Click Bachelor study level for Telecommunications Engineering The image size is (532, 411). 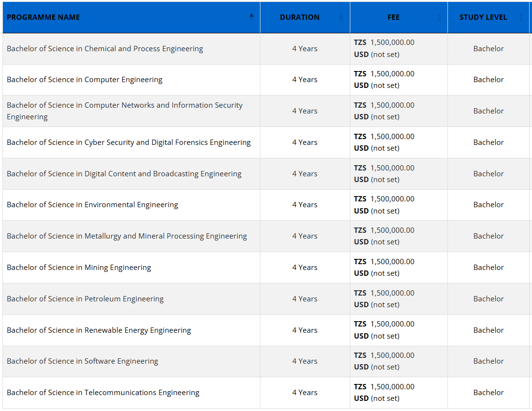[489, 392]
